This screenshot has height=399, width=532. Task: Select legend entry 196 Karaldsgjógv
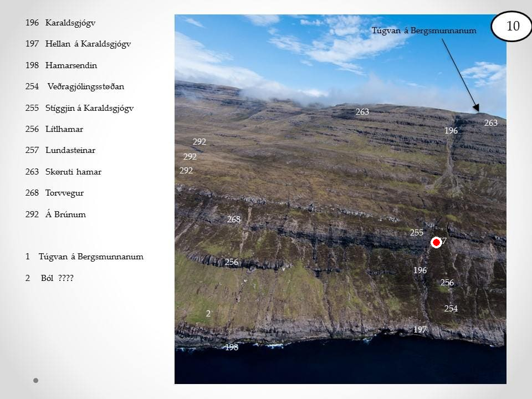point(60,23)
